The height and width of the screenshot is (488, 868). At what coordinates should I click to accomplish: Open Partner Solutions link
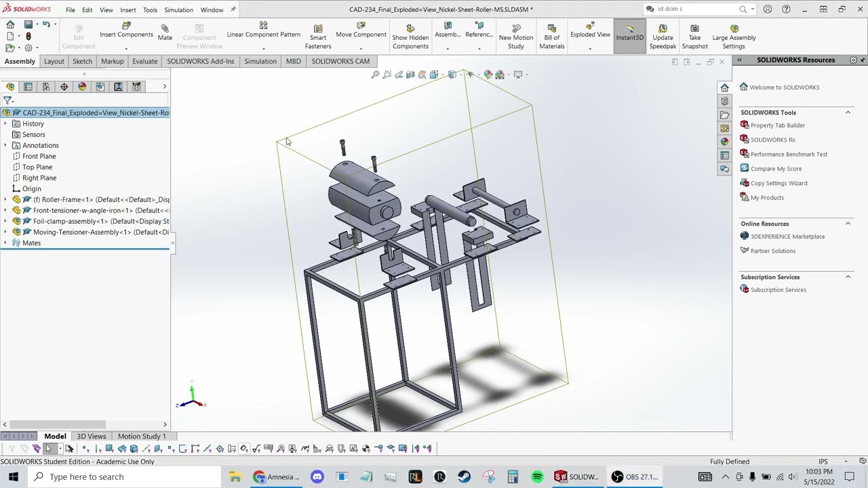coord(773,251)
